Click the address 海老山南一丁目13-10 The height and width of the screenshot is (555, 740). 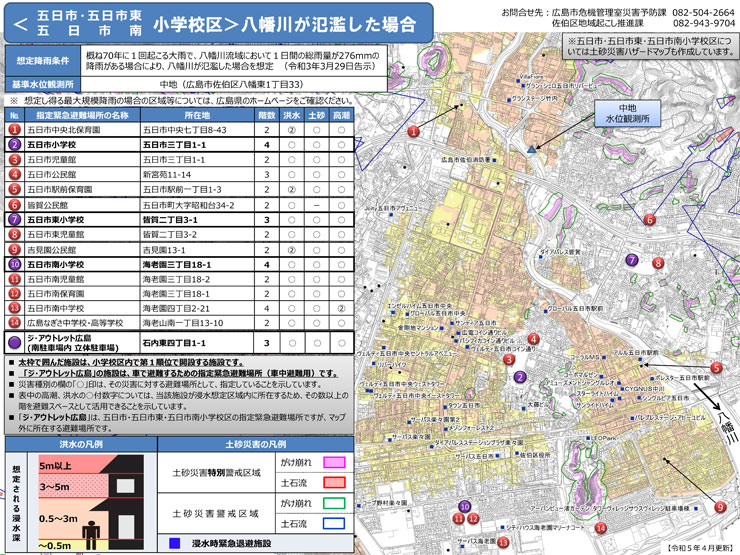(183, 323)
